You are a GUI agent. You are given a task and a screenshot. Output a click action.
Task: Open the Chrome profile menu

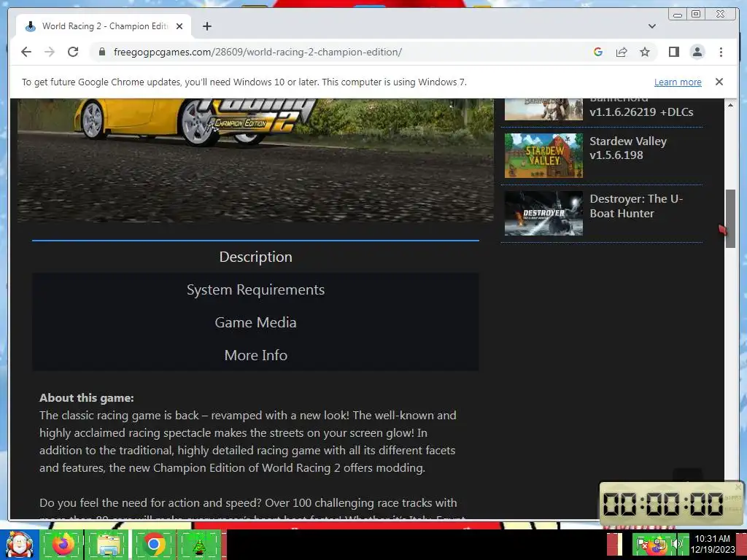coord(697,52)
